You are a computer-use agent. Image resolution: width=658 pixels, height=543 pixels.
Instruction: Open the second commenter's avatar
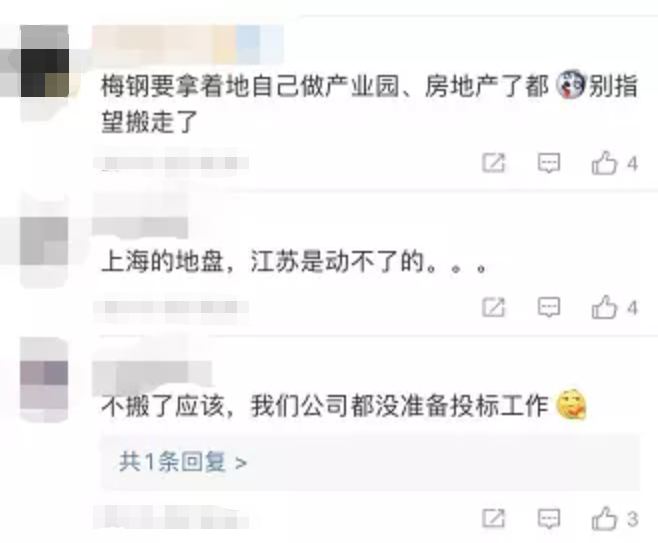[44, 241]
